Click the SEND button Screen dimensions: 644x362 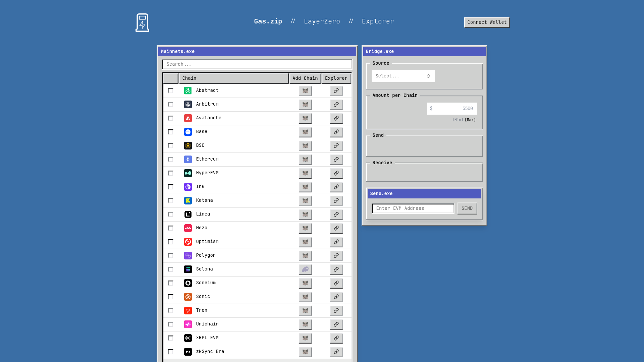(467, 208)
